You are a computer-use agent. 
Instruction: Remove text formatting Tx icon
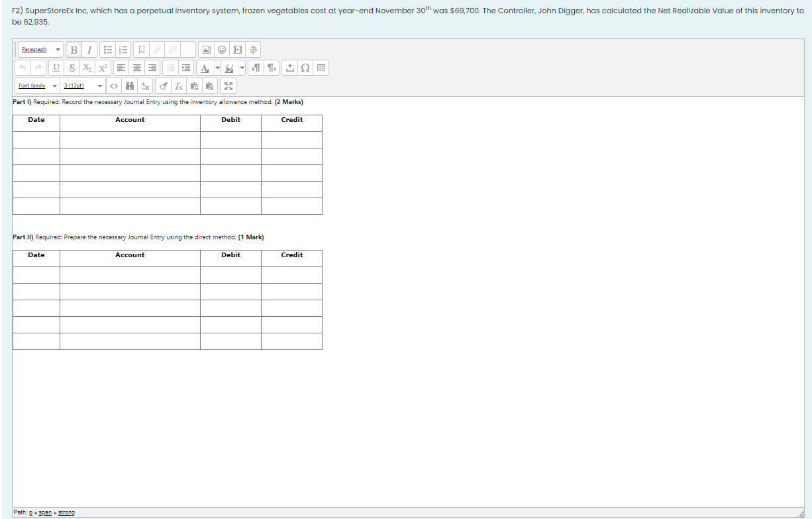(x=179, y=86)
